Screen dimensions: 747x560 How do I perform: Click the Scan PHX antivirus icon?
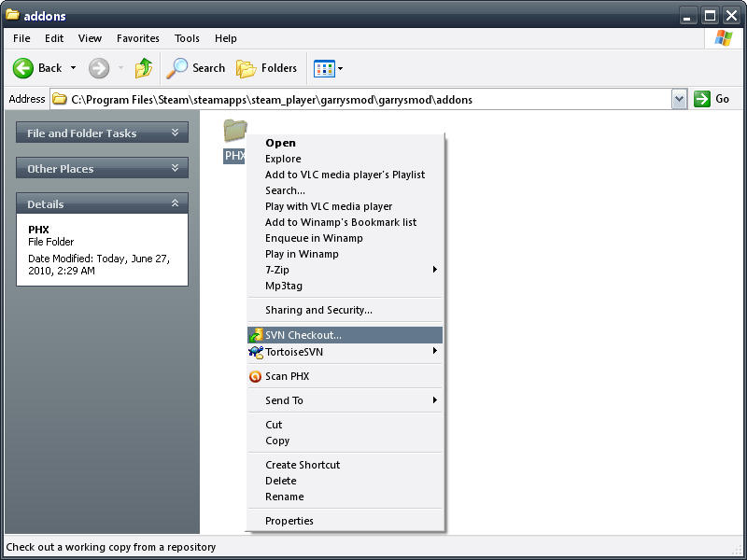coord(255,377)
